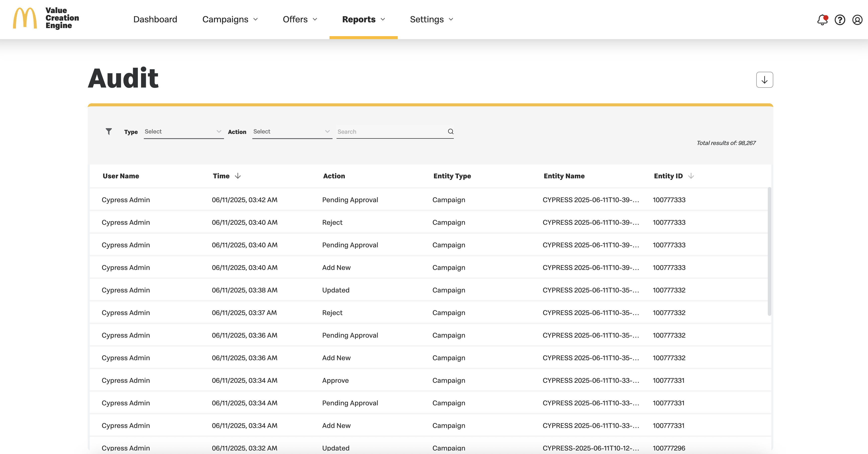The image size is (868, 454).
Task: Sort by Time using the arrow icon
Action: 238,176
